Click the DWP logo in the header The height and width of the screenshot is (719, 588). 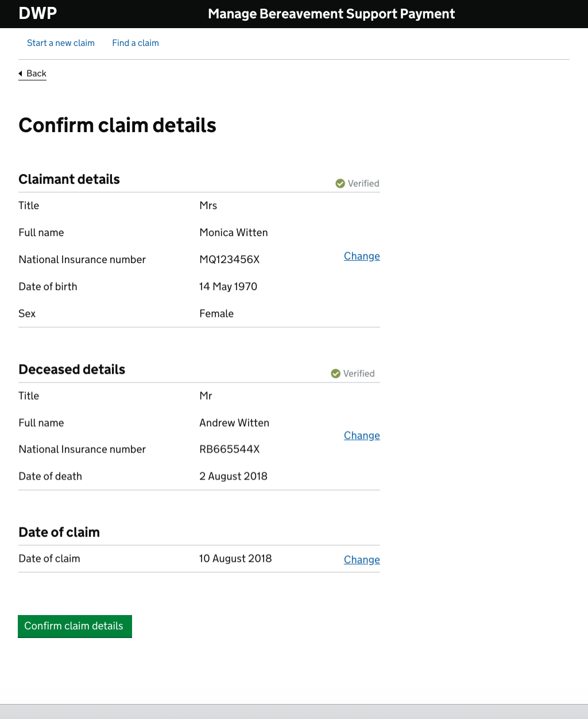(x=38, y=13)
